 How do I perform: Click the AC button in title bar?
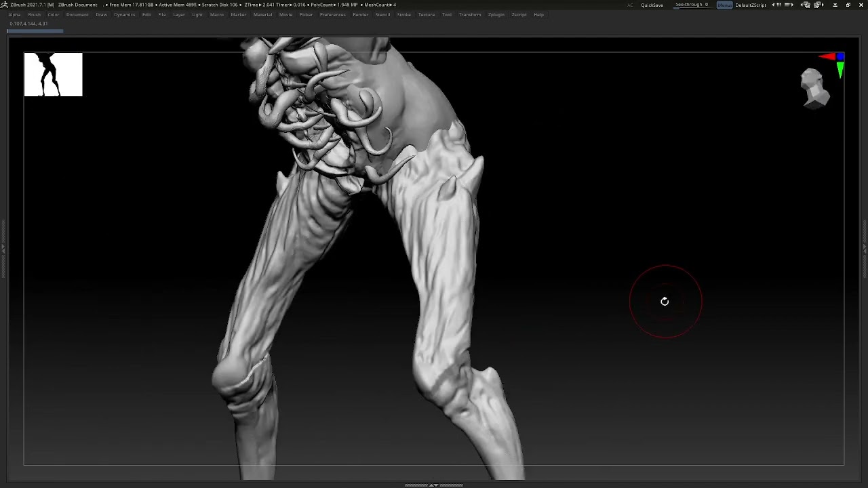[x=630, y=5]
